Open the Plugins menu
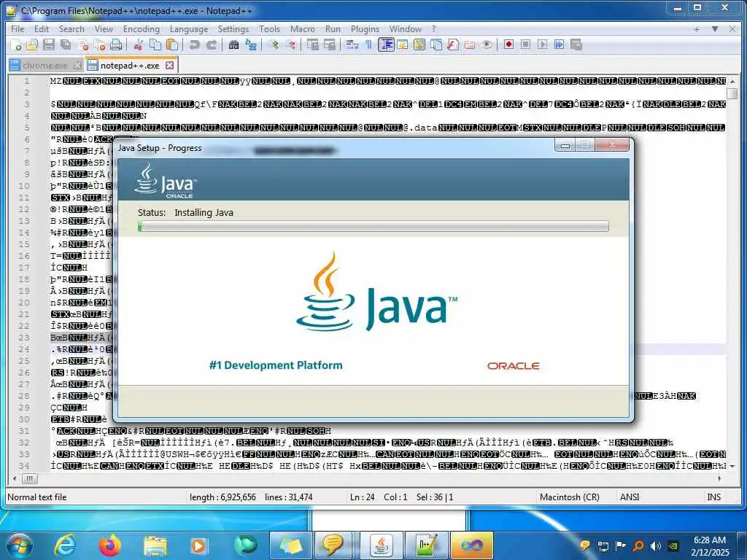The height and width of the screenshot is (560, 747). pyautogui.click(x=365, y=29)
